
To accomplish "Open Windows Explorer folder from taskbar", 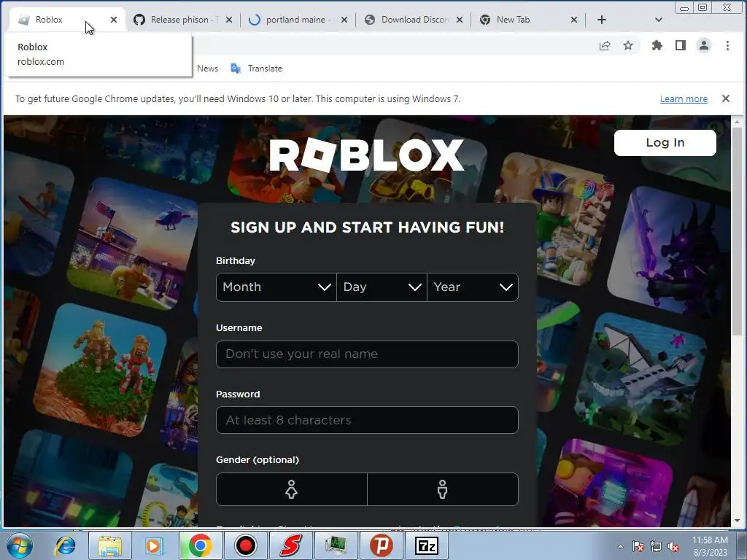I will (110, 545).
